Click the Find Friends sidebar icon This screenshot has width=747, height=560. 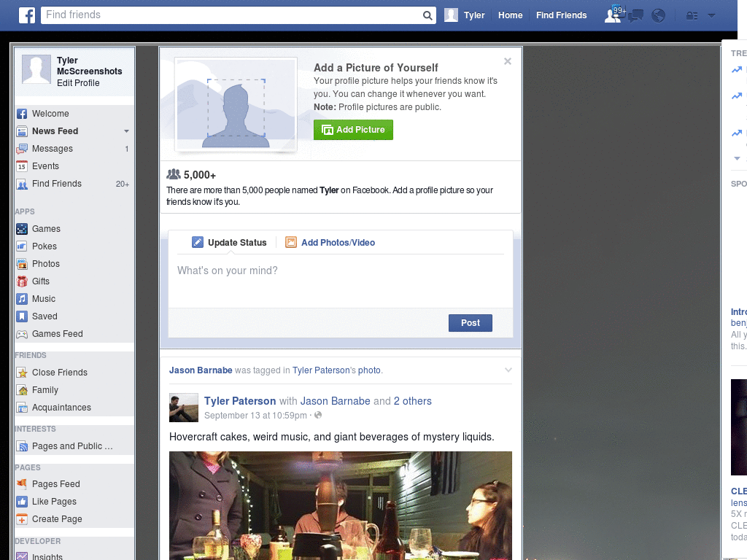click(22, 184)
